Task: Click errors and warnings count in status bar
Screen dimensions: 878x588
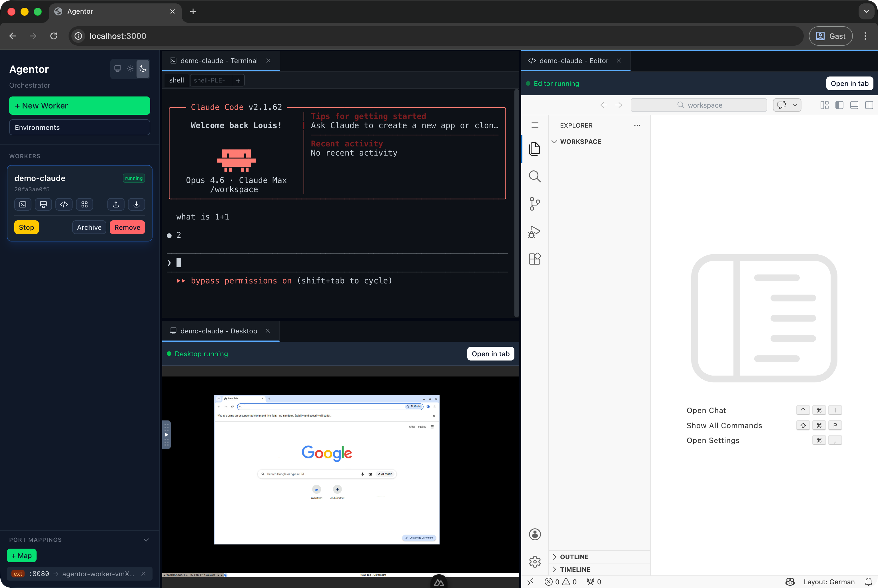Action: click(x=561, y=582)
